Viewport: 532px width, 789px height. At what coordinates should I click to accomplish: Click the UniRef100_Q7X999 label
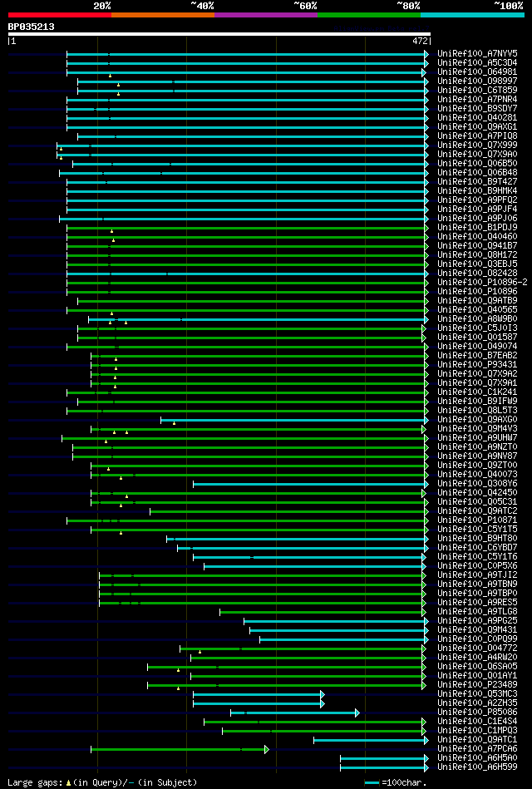click(477, 145)
